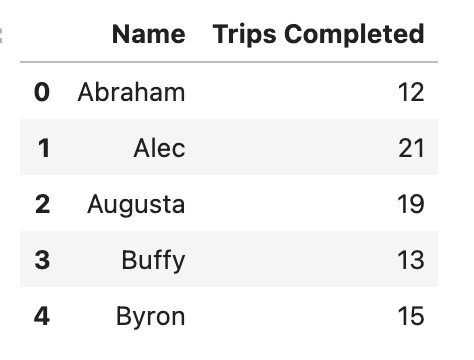Click the Name column header
474x360 pixels.
(149, 34)
